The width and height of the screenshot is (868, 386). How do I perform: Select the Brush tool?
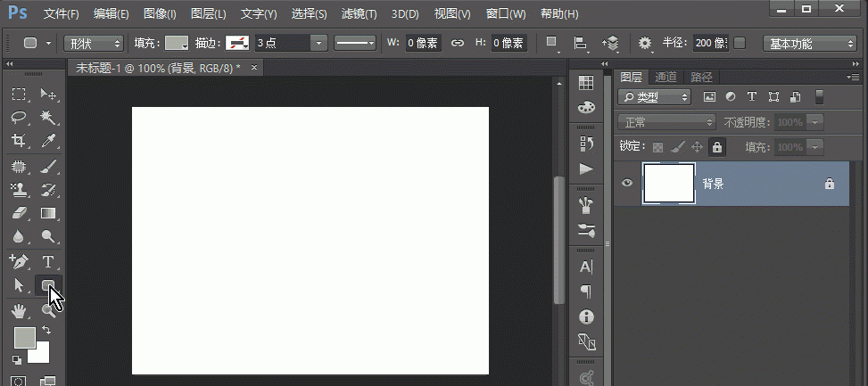[x=48, y=166]
